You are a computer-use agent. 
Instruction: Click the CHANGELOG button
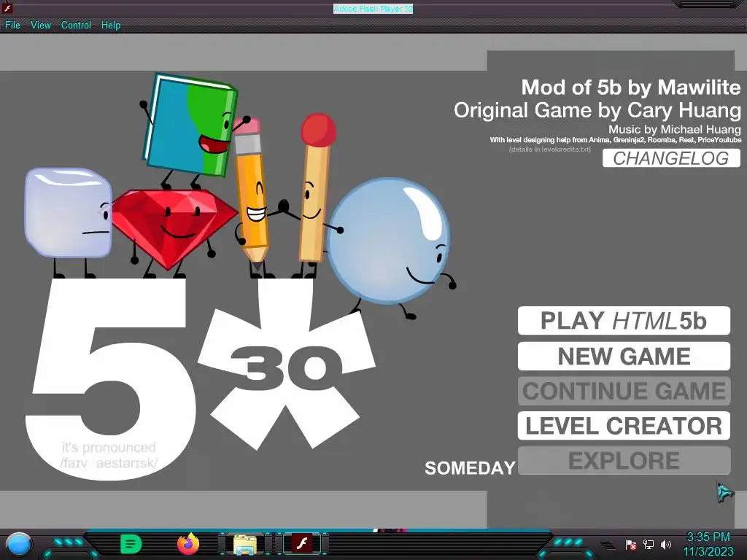point(671,158)
